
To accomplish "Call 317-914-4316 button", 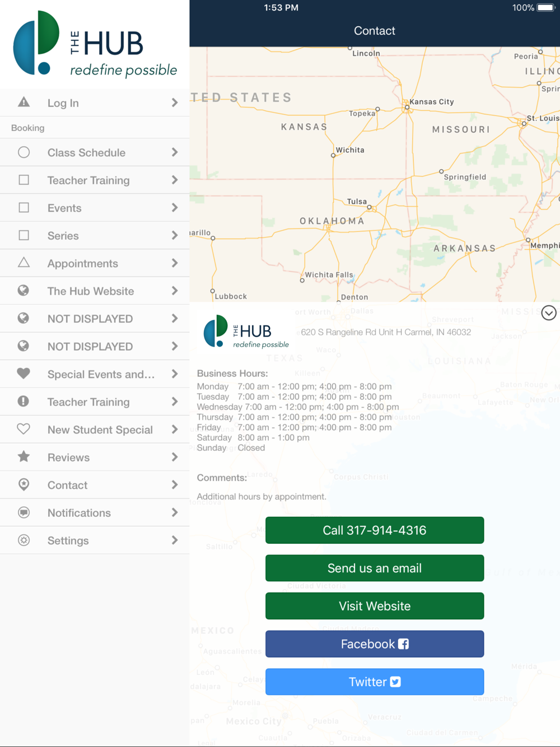I will click(x=375, y=530).
